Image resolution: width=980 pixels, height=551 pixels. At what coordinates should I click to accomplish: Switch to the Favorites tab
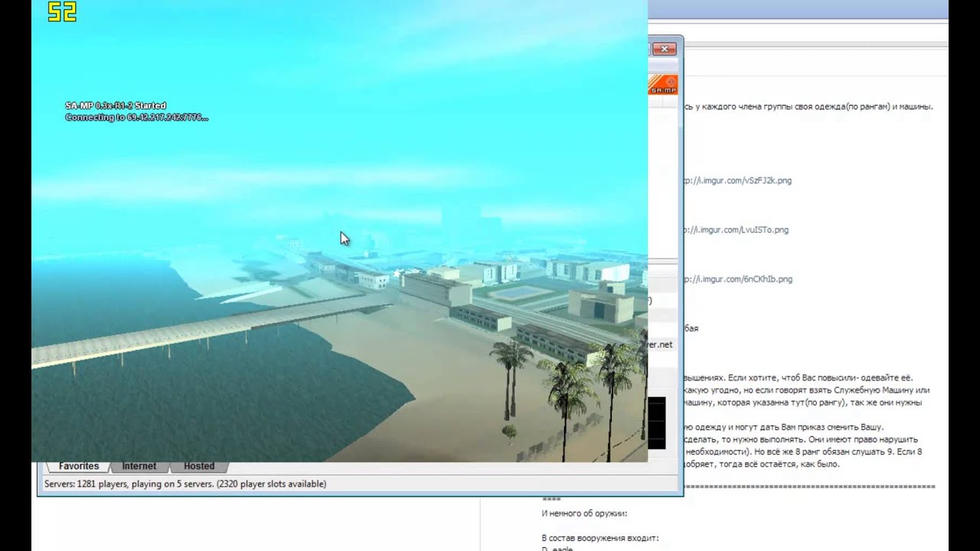(78, 466)
